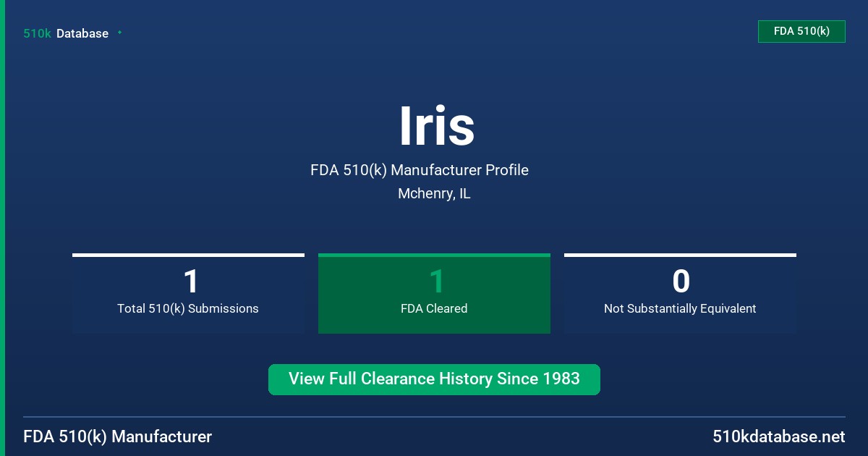Visit the 510kdatabase.net footer link

(778, 436)
